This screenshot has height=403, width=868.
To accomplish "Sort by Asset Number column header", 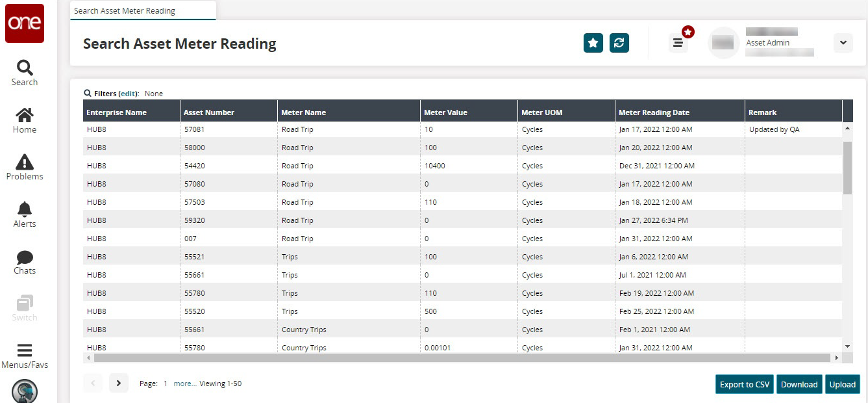I will [x=229, y=112].
